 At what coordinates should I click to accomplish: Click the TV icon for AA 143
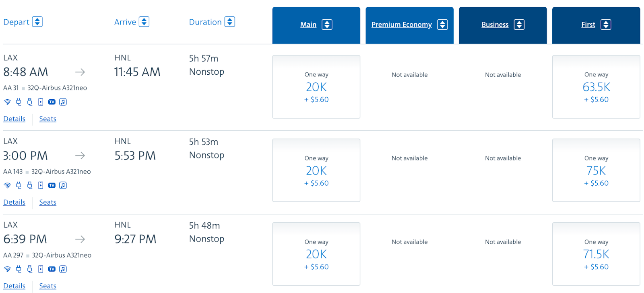[52, 185]
